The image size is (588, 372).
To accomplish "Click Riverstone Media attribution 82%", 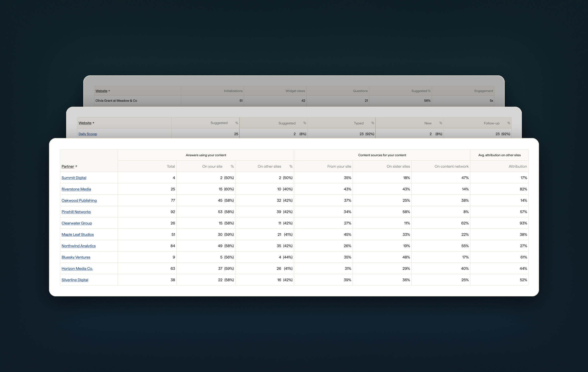I will coord(523,189).
